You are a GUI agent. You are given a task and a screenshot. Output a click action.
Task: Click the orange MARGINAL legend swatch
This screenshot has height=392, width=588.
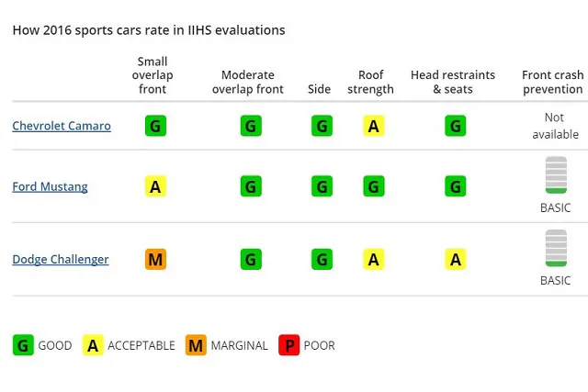(x=196, y=345)
